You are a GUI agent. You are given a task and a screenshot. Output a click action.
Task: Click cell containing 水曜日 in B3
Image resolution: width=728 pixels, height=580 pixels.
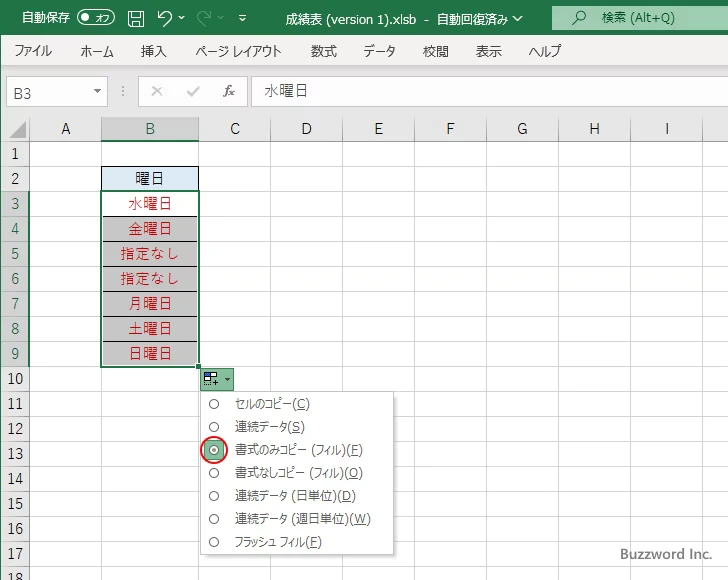pyautogui.click(x=150, y=204)
